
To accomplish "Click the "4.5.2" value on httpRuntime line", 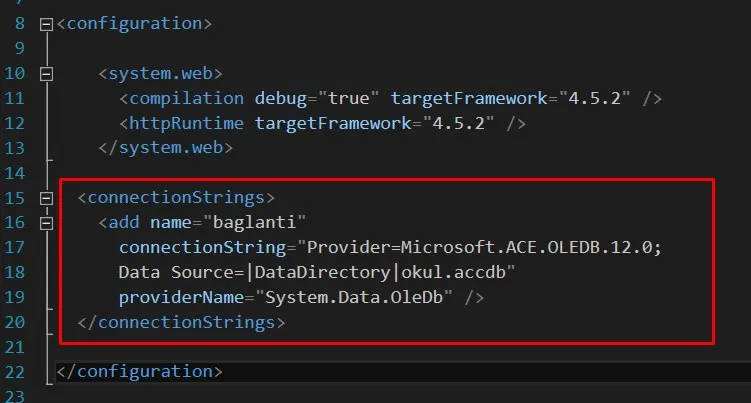I will [x=458, y=123].
